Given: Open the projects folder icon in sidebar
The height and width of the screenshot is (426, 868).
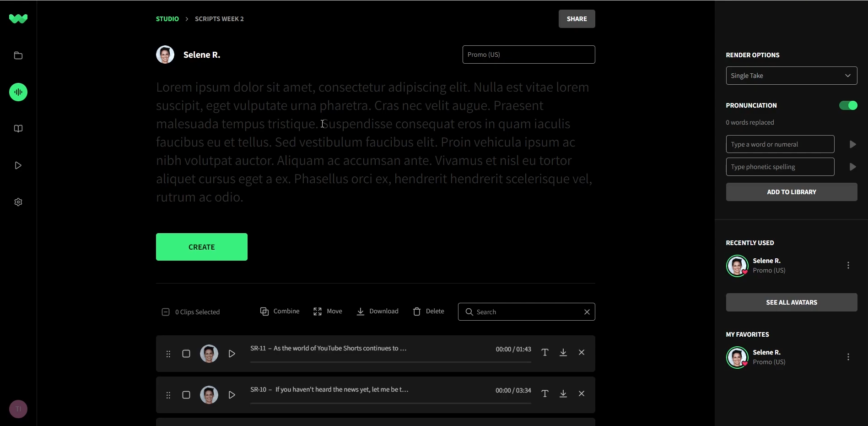Looking at the screenshot, I should (18, 55).
